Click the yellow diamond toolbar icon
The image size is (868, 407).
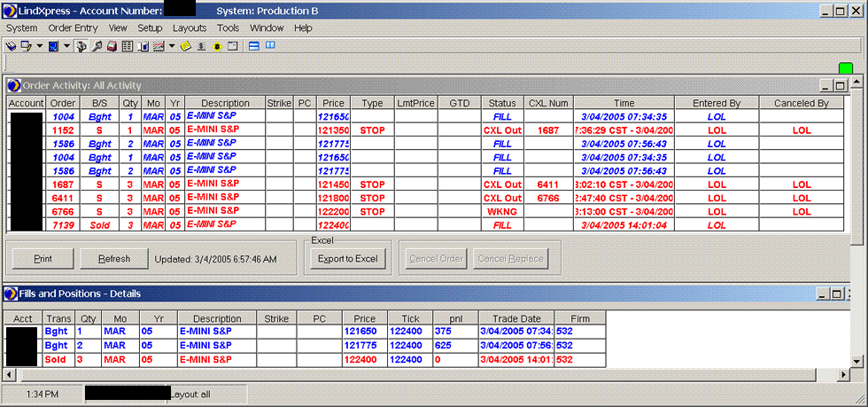coord(217,47)
